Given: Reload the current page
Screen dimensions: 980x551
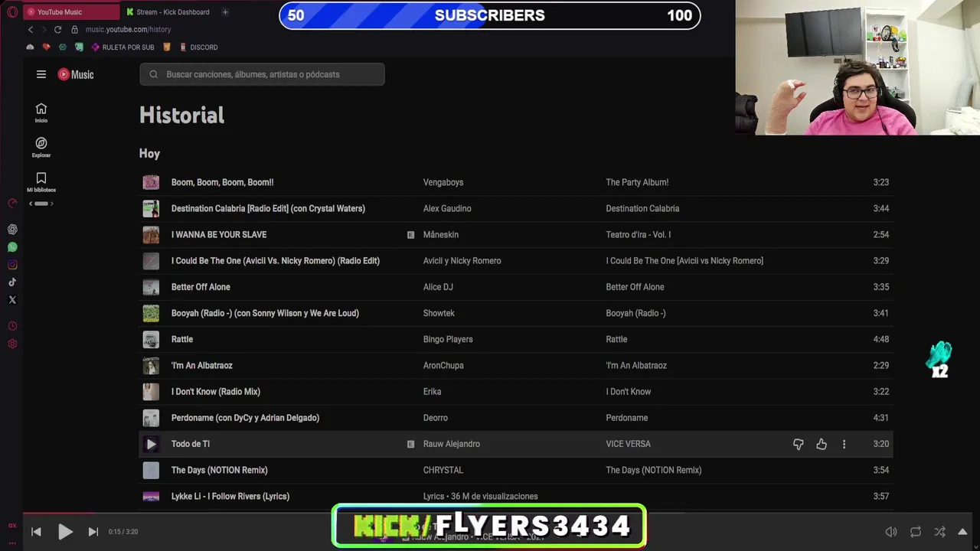Looking at the screenshot, I should click(57, 29).
